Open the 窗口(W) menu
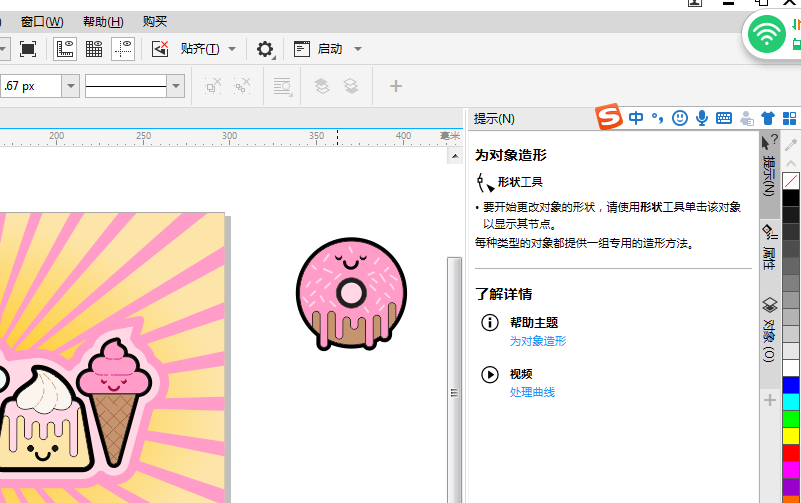Viewport: 801px width, 503px height. click(x=42, y=22)
